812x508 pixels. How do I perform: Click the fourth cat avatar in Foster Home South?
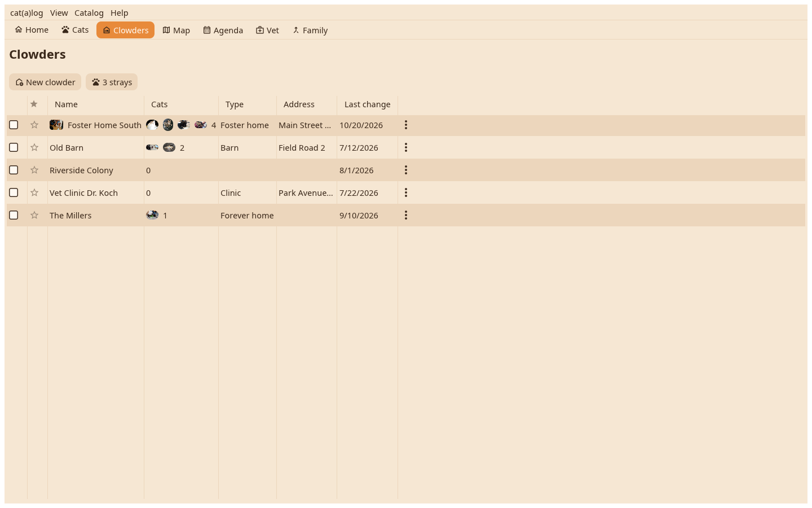coord(201,125)
